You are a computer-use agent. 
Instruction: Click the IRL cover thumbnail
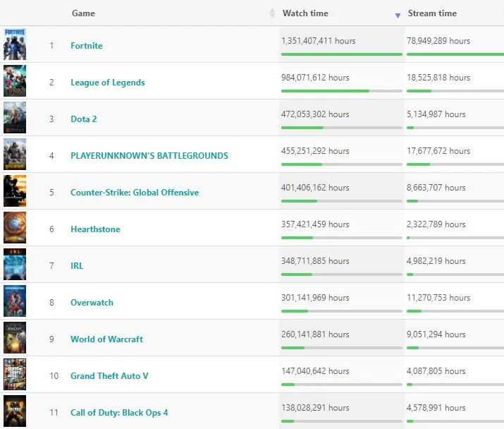15,264
